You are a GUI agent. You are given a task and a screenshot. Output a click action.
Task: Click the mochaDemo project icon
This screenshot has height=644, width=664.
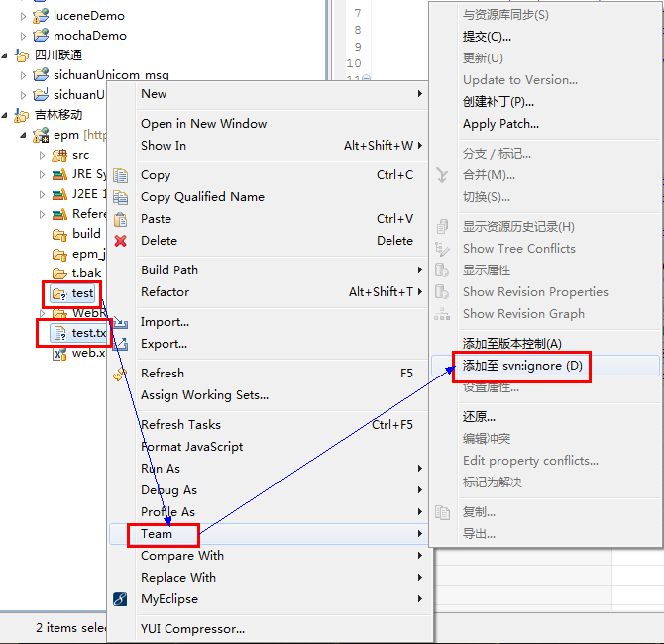pos(41,36)
